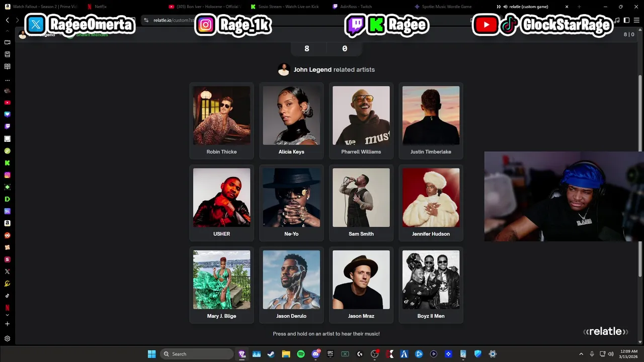644x362 pixels.
Task: Open TikTok from the browser sidebar
Action: click(x=7, y=296)
